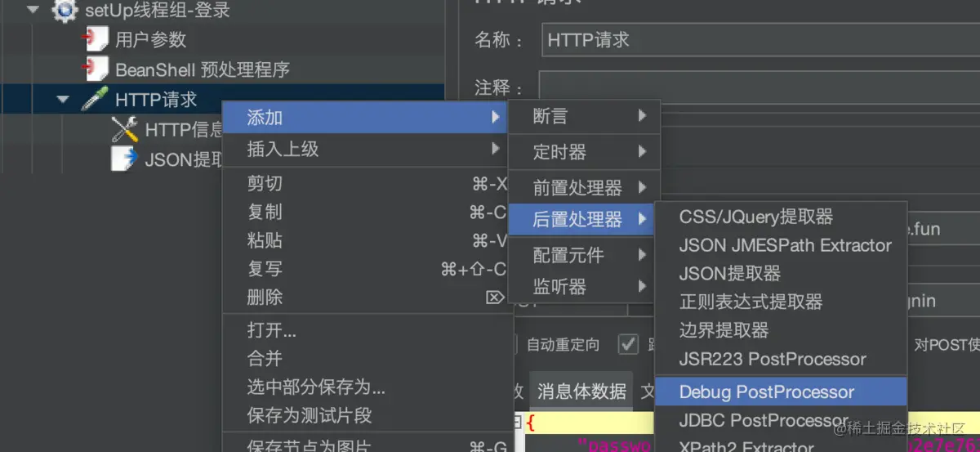The height and width of the screenshot is (452, 980).
Task: Add a Debug PostProcessor
Action: pos(782,392)
